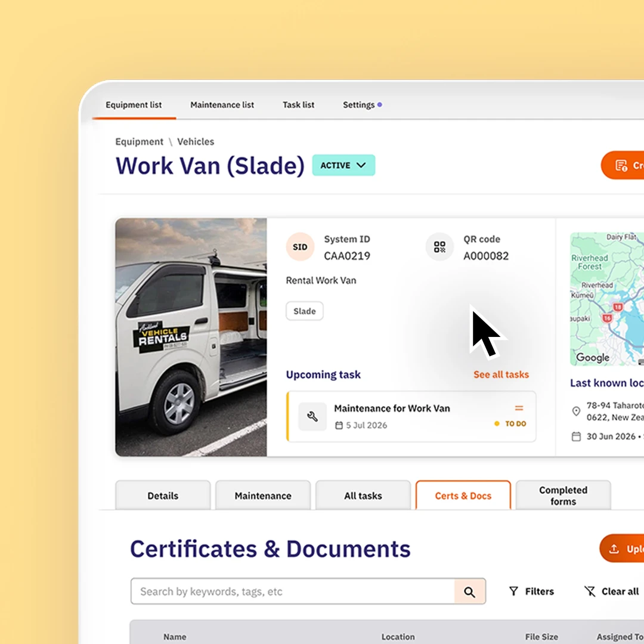Click the orange Create button icon

621,165
